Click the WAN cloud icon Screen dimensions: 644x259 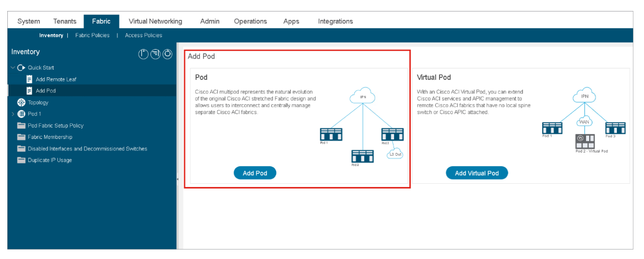[x=585, y=122]
